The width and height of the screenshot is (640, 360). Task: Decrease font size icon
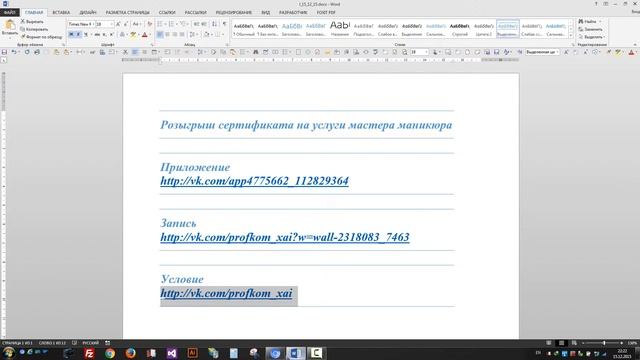pyautogui.click(x=126, y=24)
